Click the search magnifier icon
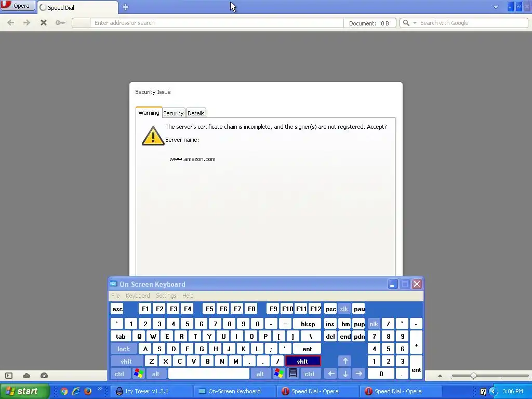The image size is (532, 399). click(x=406, y=23)
